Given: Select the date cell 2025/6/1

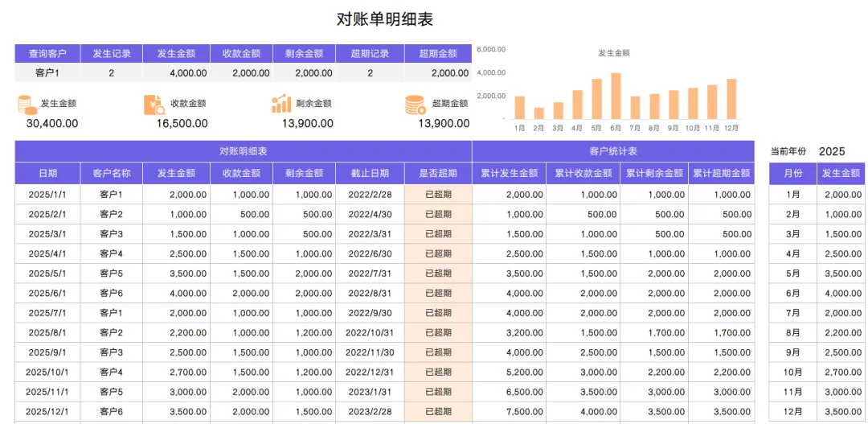Looking at the screenshot, I should [47, 293].
